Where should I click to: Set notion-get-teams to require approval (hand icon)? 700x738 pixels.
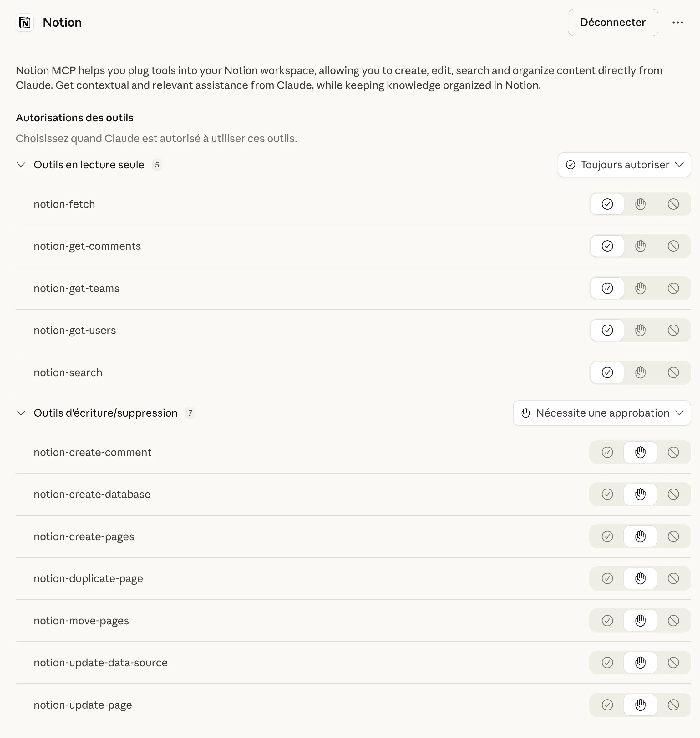(x=640, y=288)
